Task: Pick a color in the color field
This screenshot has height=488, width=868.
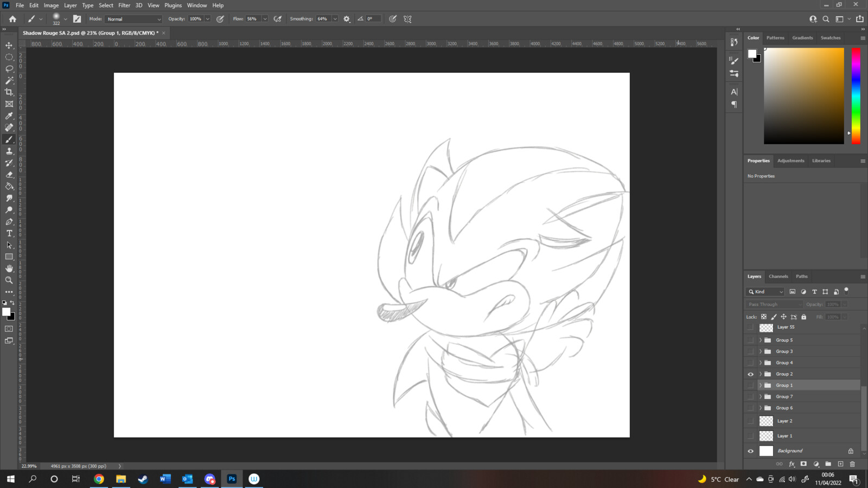Action: click(x=804, y=96)
